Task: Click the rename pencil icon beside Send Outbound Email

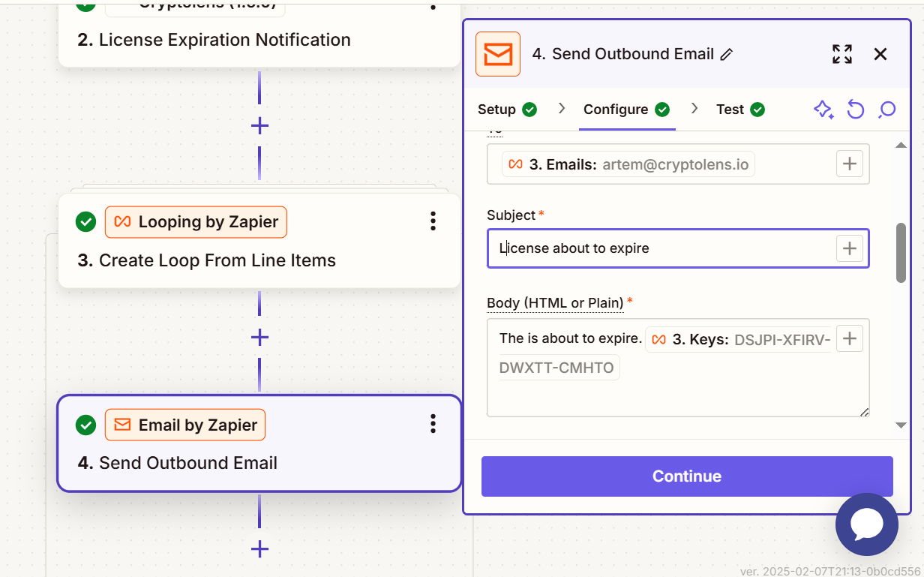Action: click(726, 54)
